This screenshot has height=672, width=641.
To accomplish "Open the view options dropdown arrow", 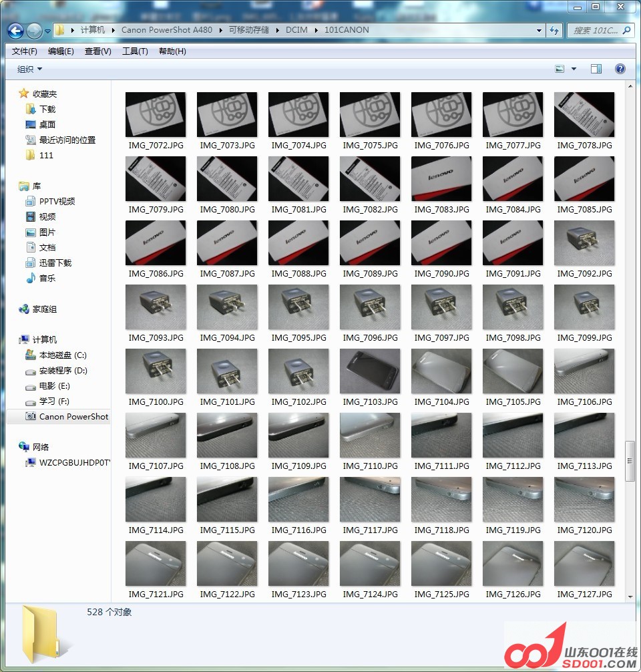I will [574, 69].
